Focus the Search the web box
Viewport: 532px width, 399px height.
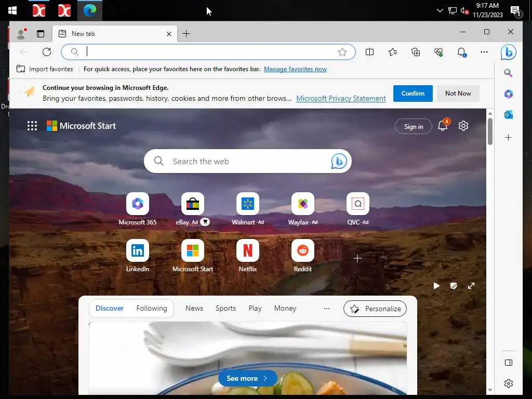click(x=248, y=161)
